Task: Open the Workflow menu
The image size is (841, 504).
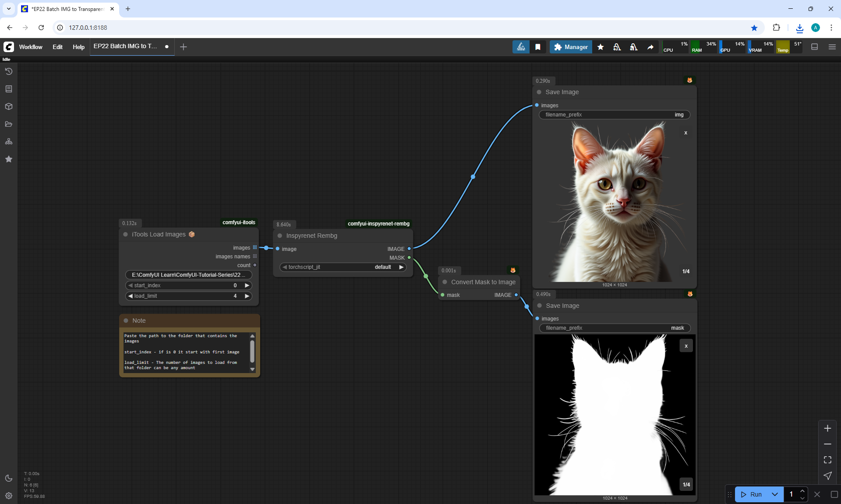Action: (31, 47)
